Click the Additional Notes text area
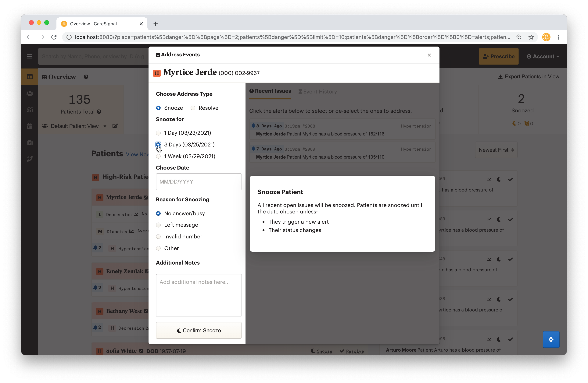 [199, 295]
